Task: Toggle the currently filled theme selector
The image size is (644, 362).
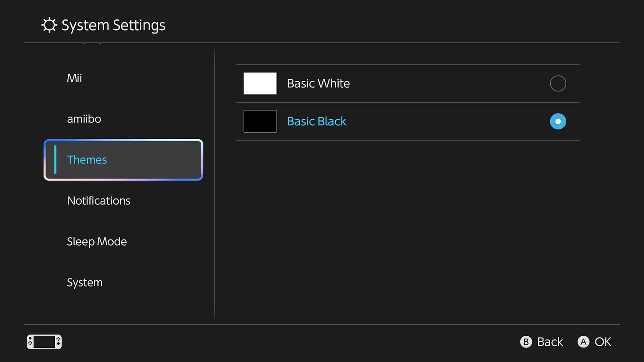Action: [x=558, y=121]
